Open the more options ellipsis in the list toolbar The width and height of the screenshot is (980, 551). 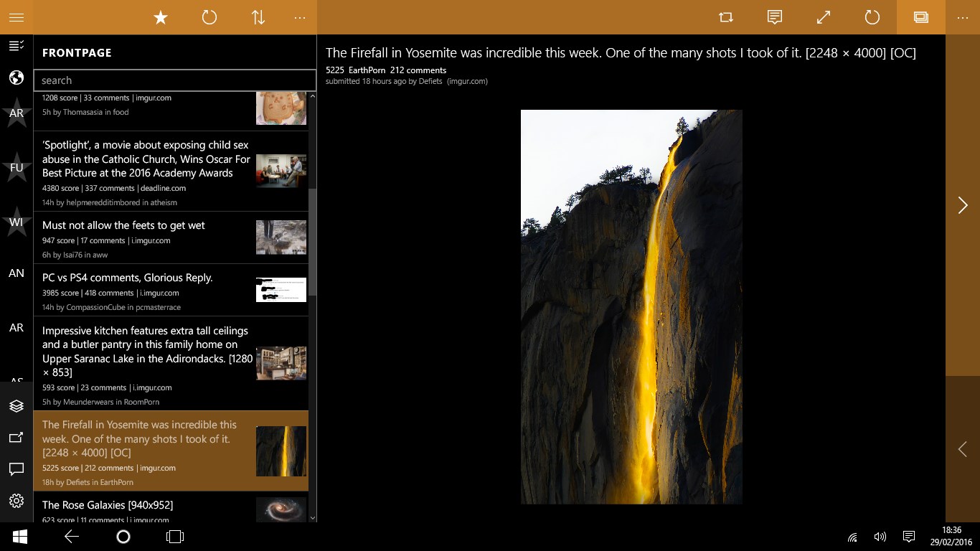point(300,17)
